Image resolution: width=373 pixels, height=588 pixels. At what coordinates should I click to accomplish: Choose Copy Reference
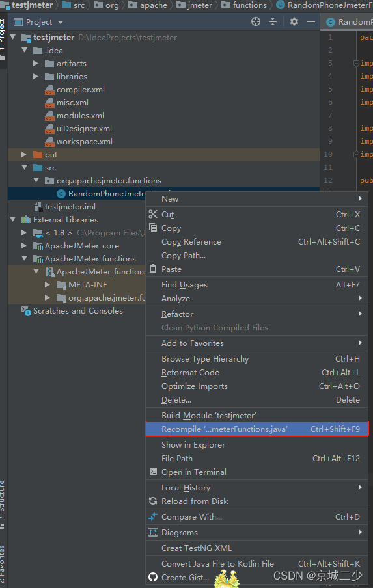[x=256, y=242]
